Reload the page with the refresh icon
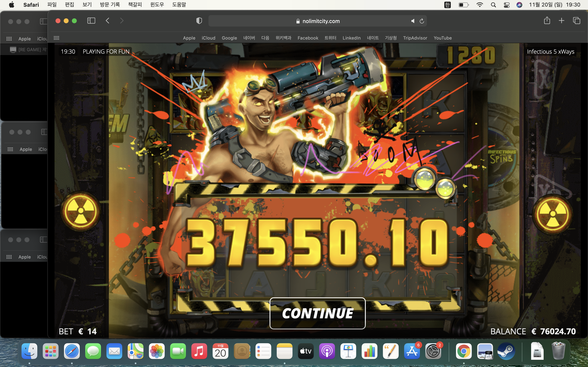 (x=422, y=21)
